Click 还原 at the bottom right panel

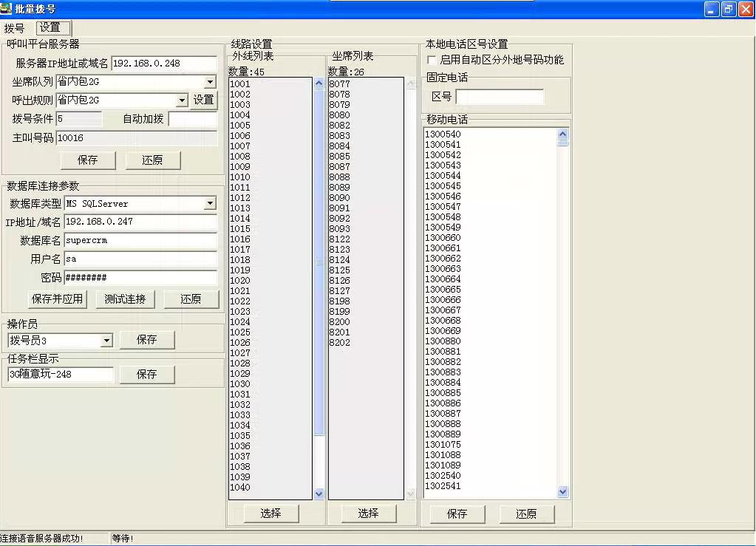point(527,513)
